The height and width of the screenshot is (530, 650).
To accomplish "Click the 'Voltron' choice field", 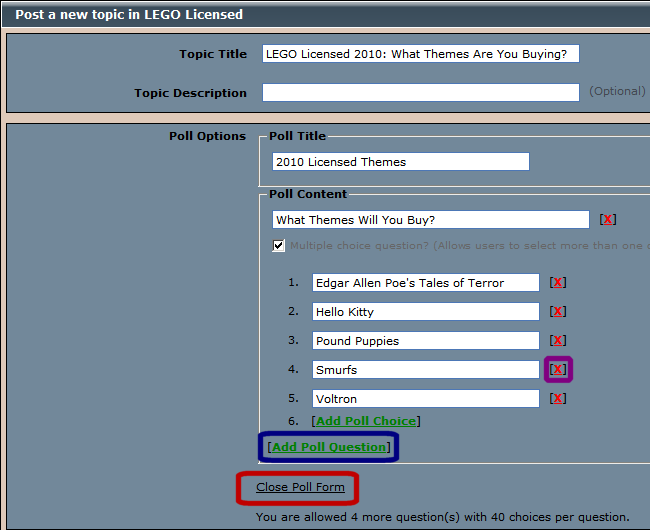I will pyautogui.click(x=426, y=399).
